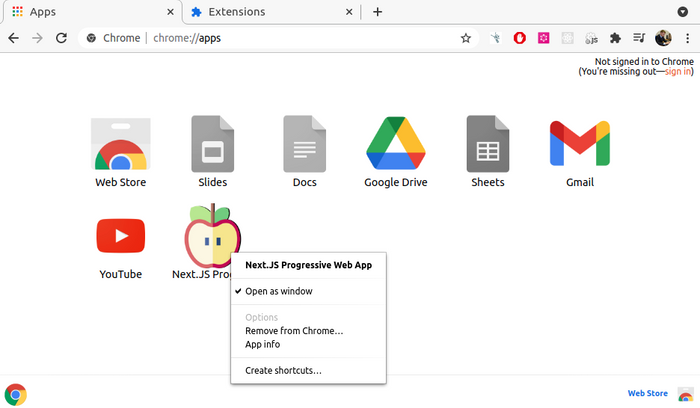Open the Docs app icon
The image size is (700, 408).
click(x=304, y=144)
